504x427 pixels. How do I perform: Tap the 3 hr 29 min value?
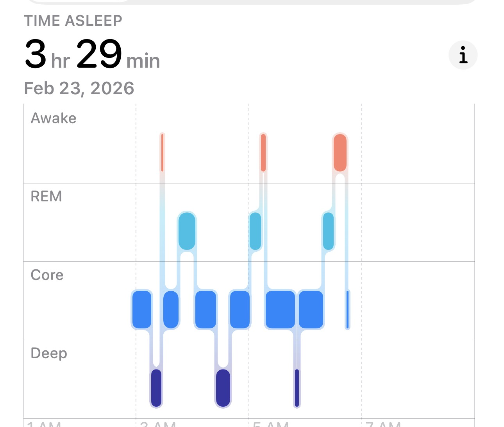click(92, 55)
